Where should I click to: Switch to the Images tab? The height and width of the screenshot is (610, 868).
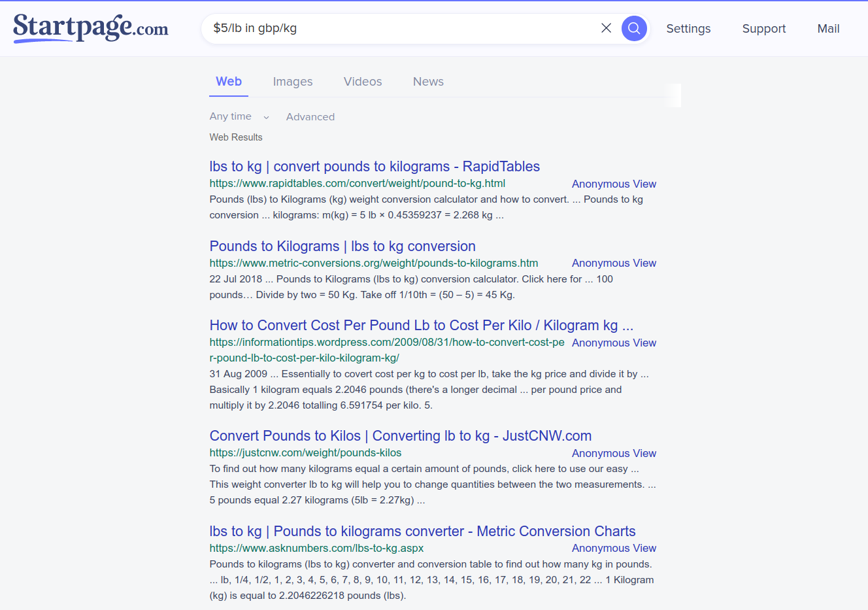293,82
